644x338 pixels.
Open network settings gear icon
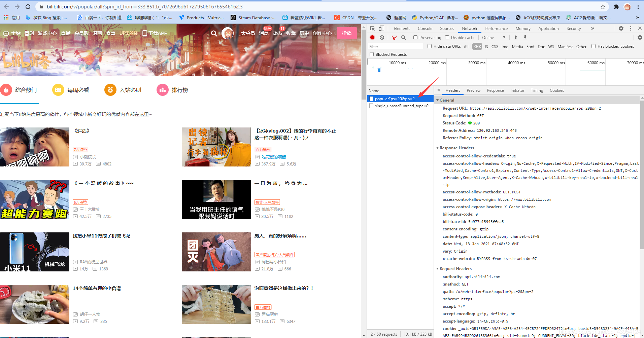tap(640, 37)
